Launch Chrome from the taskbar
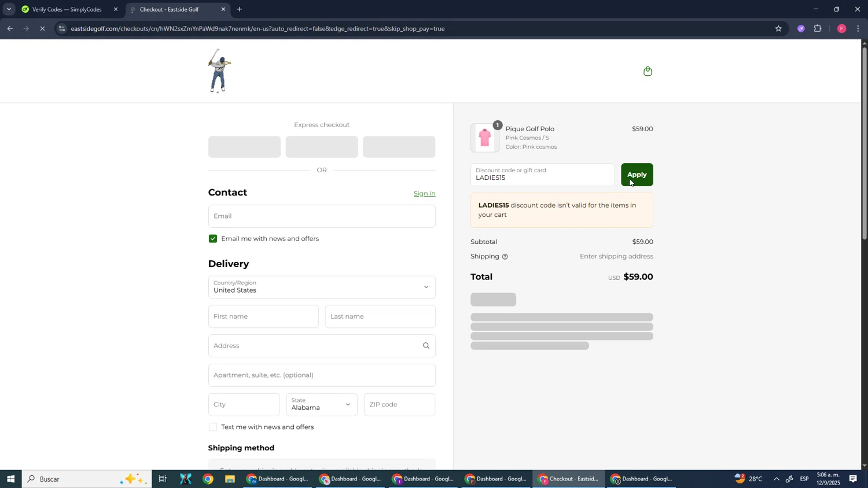Screen dimensions: 868x488 [208, 479]
